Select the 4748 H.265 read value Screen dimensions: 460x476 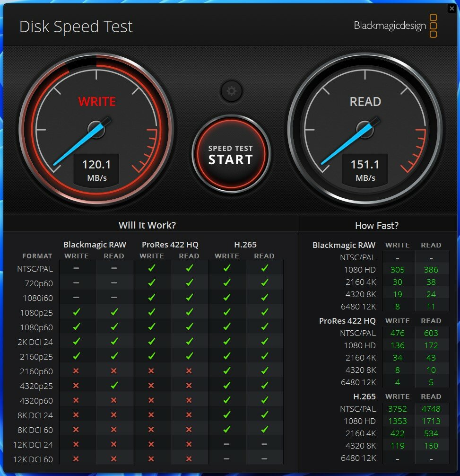[x=431, y=409]
